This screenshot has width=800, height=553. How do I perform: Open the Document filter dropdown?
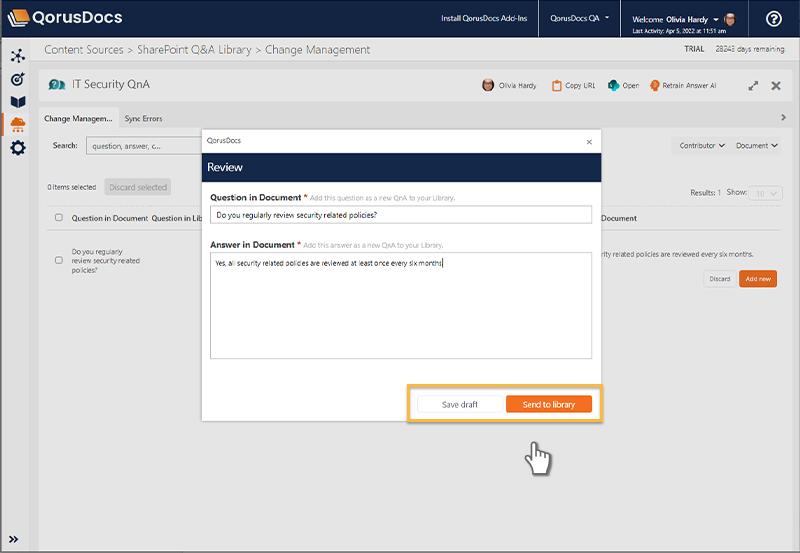(757, 146)
